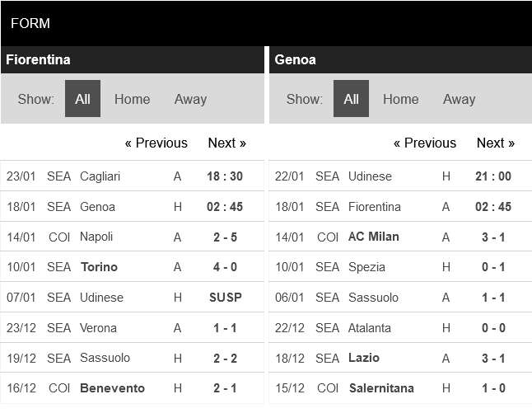532x413 pixels.
Task: Go to Fiorentina's next results page
Action: pyautogui.click(x=226, y=143)
